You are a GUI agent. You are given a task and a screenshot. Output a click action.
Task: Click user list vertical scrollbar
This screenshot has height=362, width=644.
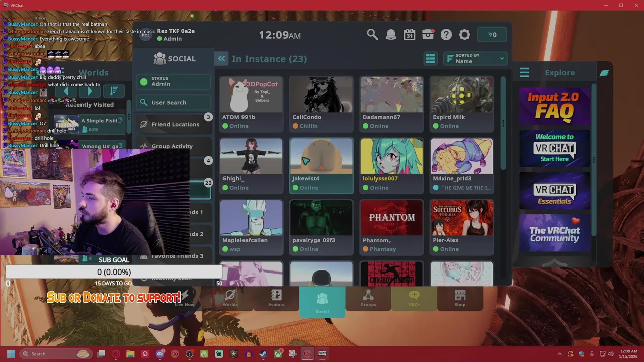tap(503, 123)
